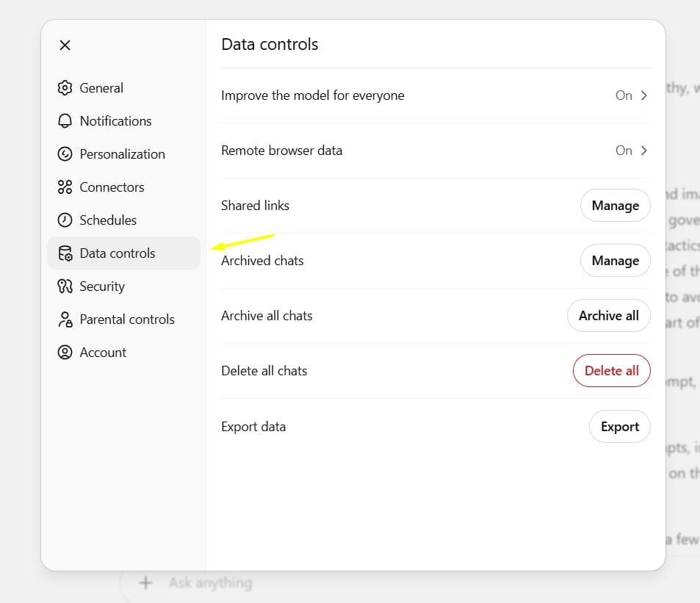Expand Improve the model for everyone chevron
The width and height of the screenshot is (700, 603).
coord(644,95)
